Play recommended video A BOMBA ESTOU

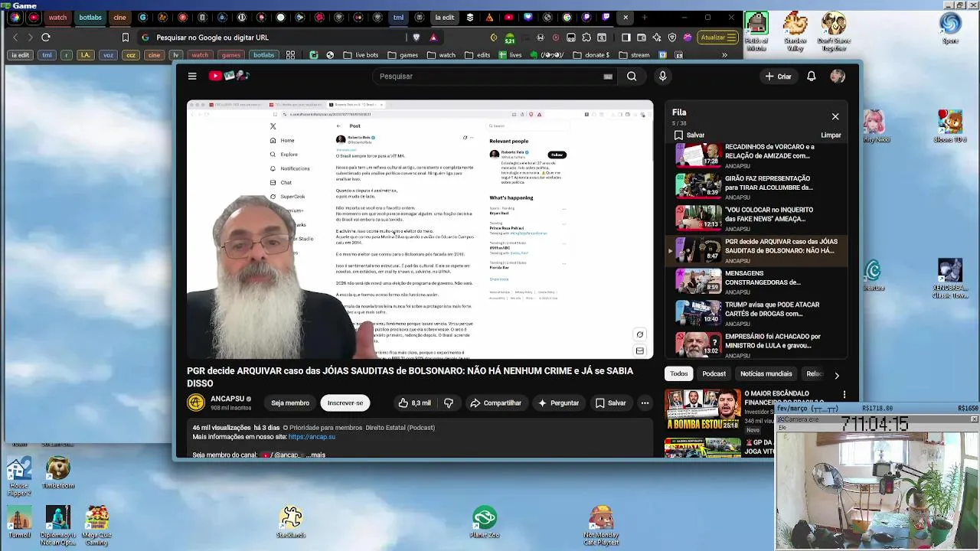(x=702, y=410)
